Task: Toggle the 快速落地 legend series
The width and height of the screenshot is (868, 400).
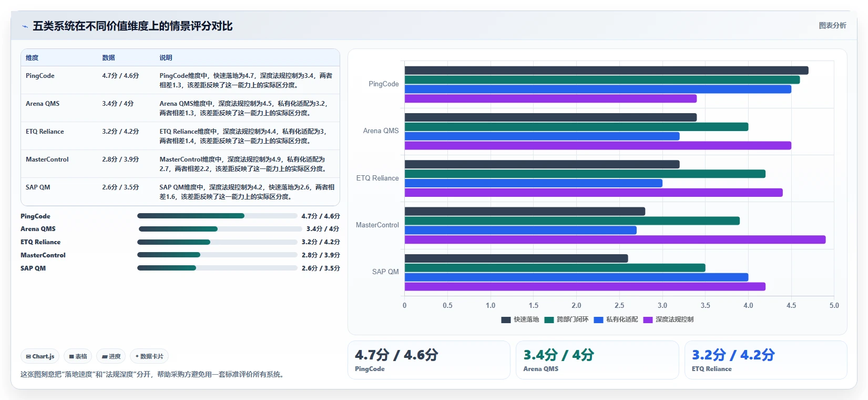Action: 520,319
